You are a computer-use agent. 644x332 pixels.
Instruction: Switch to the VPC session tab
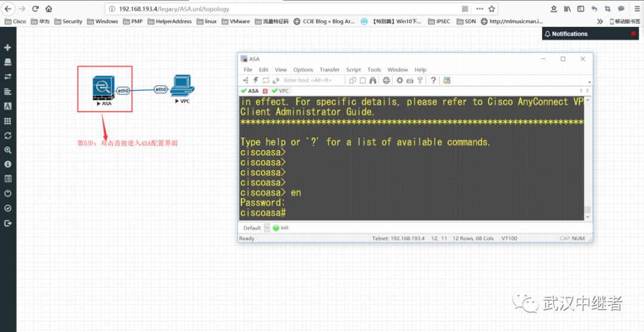pos(280,91)
